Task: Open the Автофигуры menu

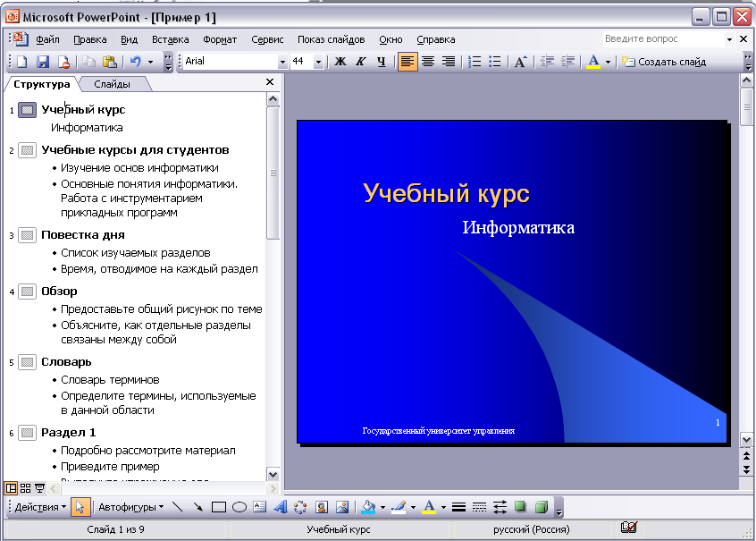Action: click(130, 507)
